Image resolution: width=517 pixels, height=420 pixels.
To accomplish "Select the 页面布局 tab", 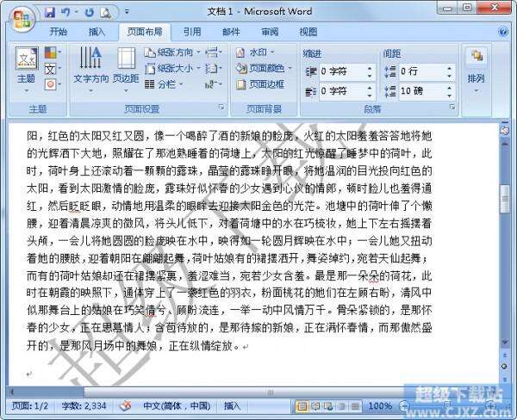I will tap(145, 32).
